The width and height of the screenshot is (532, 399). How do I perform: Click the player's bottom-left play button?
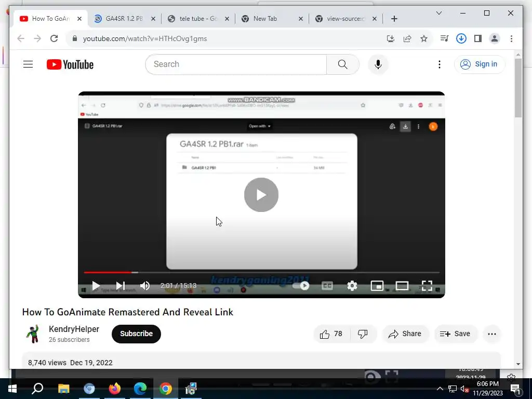coord(96,286)
